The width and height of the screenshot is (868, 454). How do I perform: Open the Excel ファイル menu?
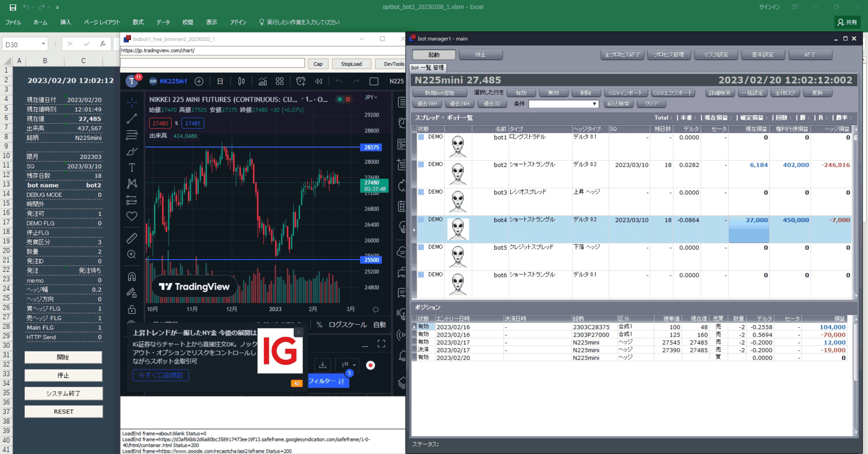coord(13,22)
